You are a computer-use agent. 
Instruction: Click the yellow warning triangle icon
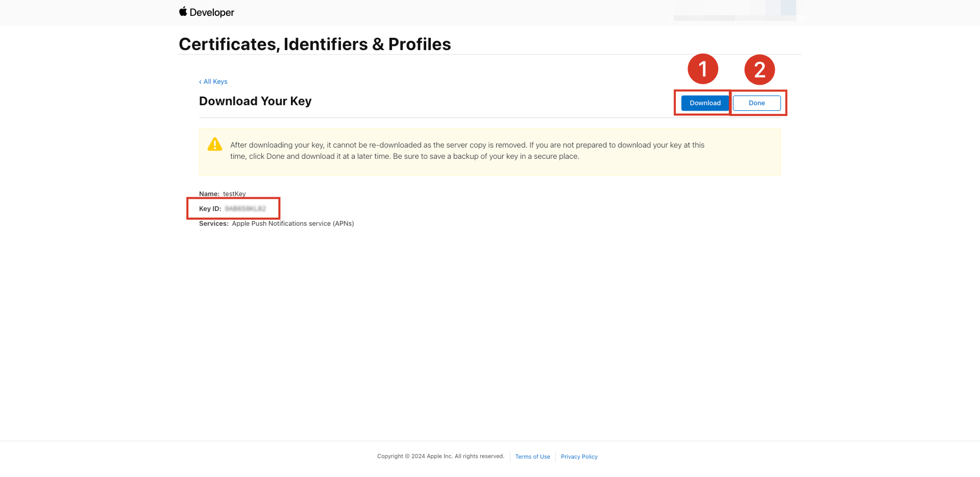tap(215, 145)
